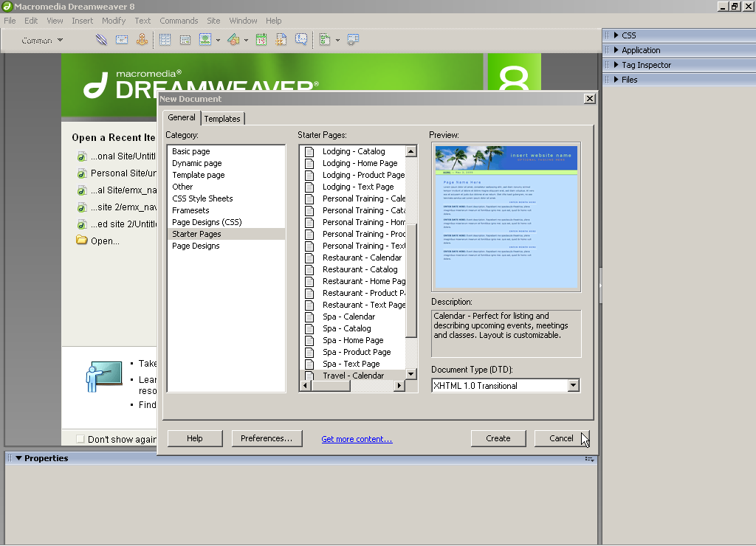
Task: Open the Commands menu
Action: (179, 21)
